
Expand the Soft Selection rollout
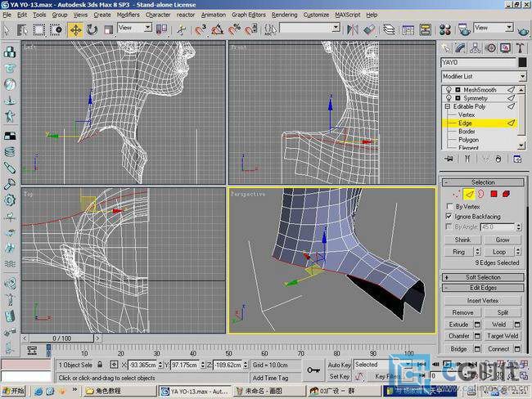pyautogui.click(x=483, y=277)
